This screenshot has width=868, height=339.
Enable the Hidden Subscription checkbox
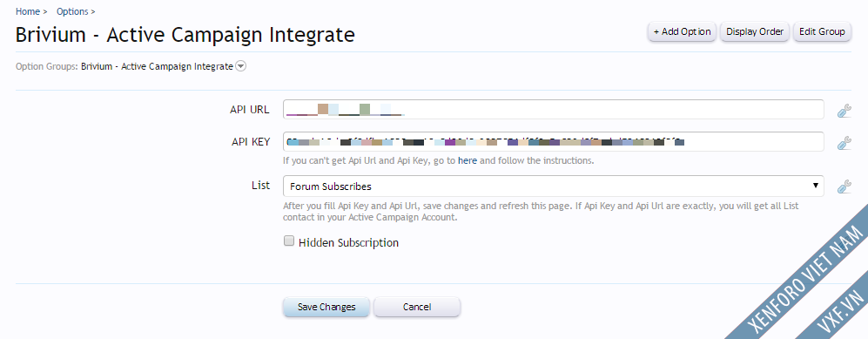click(x=288, y=241)
